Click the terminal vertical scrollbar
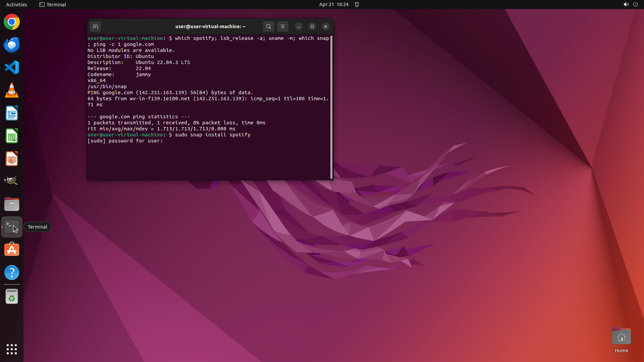This screenshot has height=362, width=644. point(331,107)
